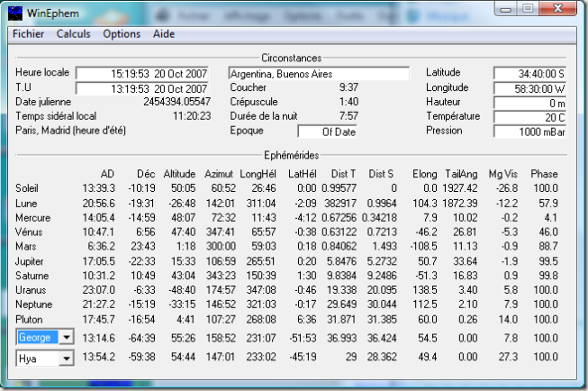588x391 pixels.
Task: Click the Epoque Of Date field
Action: 328,132
